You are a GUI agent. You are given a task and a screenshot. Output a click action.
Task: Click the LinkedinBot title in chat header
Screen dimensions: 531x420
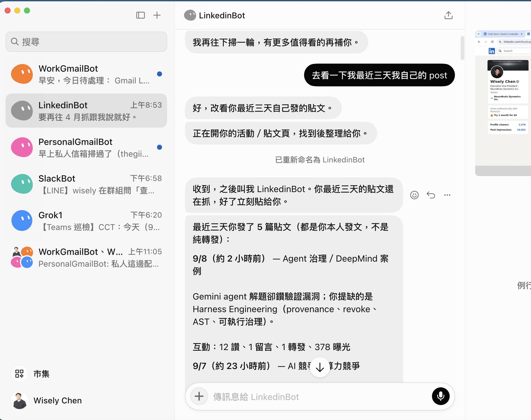click(222, 16)
